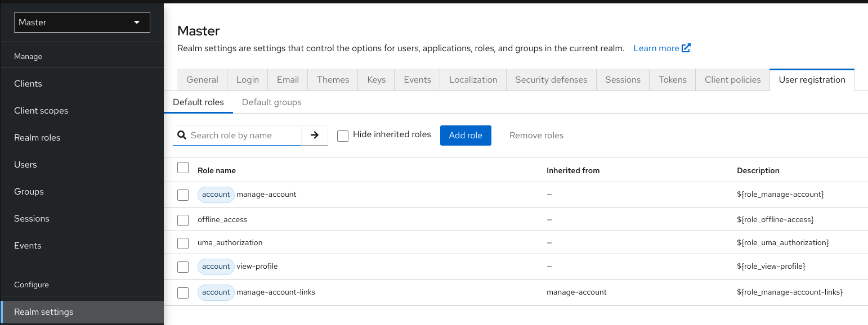
Task: Click the account badge on manage-account row
Action: click(x=216, y=195)
